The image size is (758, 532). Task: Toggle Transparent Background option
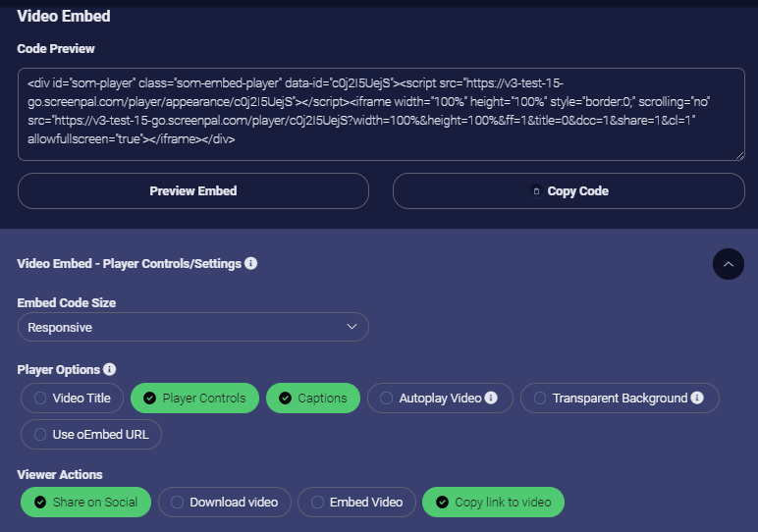(x=620, y=399)
